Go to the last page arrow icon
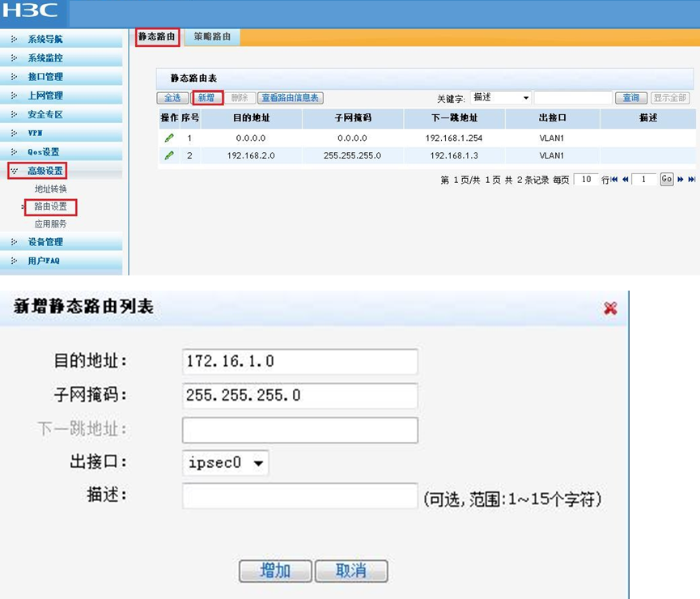 (692, 179)
